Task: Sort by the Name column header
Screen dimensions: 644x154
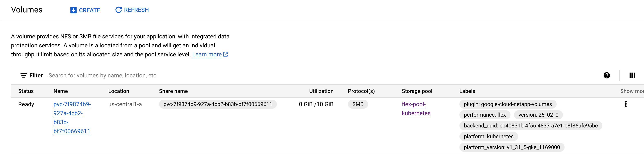Action: coord(60,91)
